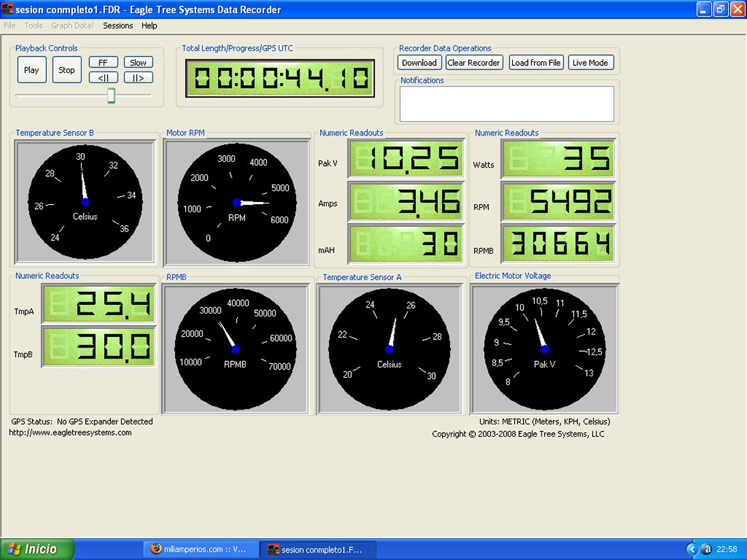This screenshot has height=560, width=747.
Task: Click the elapsed time LCD display 00:00:44.10
Action: click(x=280, y=78)
